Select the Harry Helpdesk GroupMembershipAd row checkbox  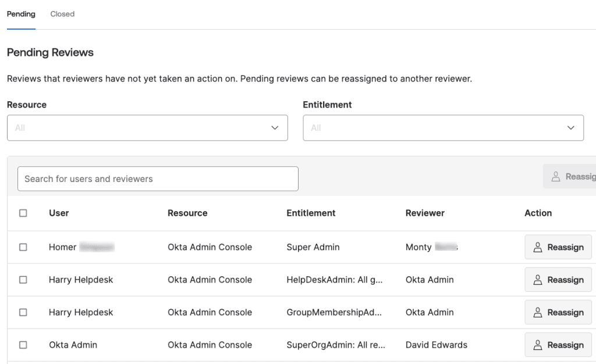pos(23,312)
